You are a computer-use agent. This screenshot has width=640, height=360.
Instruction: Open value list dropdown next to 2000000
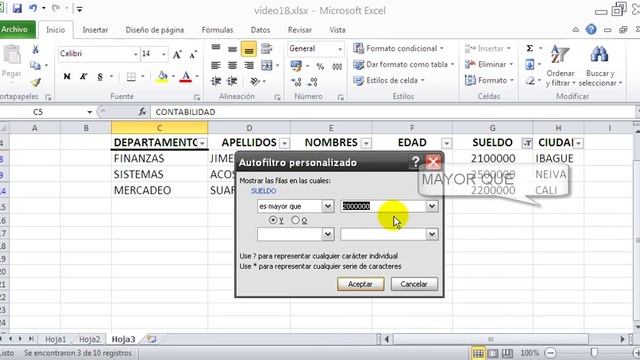tap(432, 206)
